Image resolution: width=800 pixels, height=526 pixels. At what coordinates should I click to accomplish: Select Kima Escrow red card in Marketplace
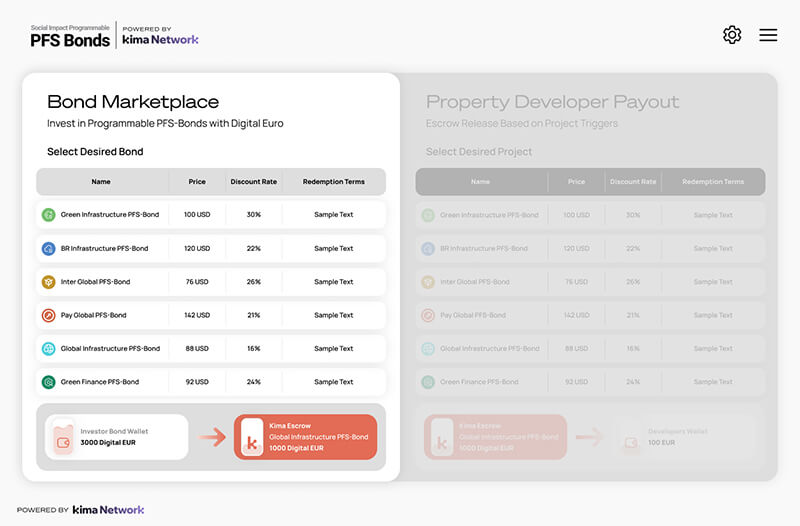pos(306,437)
